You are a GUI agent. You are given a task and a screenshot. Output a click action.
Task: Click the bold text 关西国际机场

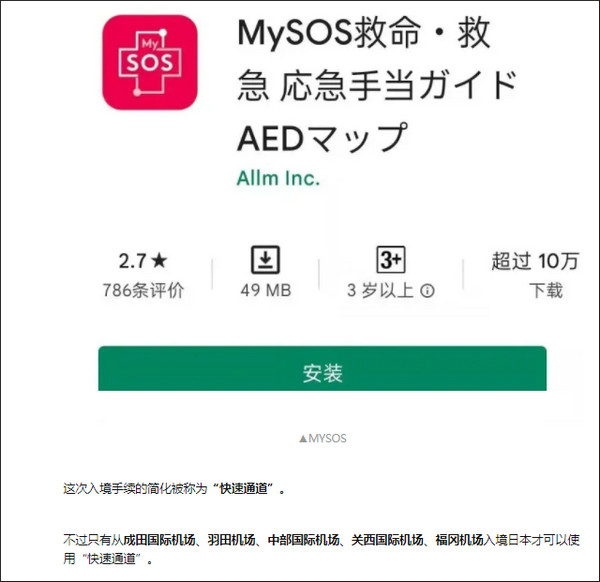pos(387,540)
